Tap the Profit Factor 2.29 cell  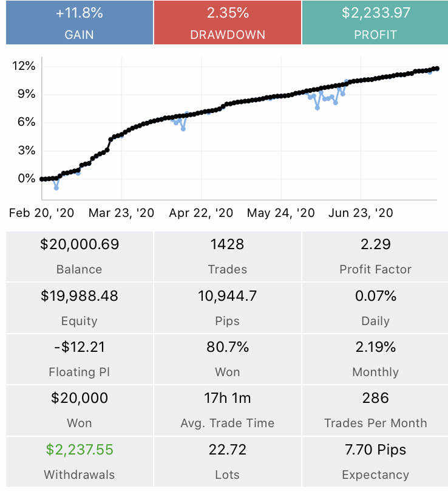(375, 256)
